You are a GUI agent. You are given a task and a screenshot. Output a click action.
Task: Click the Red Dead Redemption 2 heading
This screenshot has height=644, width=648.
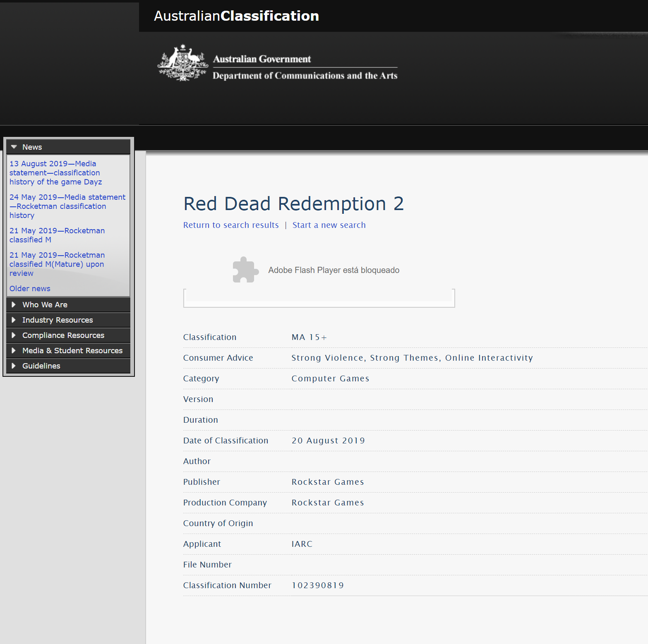click(x=293, y=203)
